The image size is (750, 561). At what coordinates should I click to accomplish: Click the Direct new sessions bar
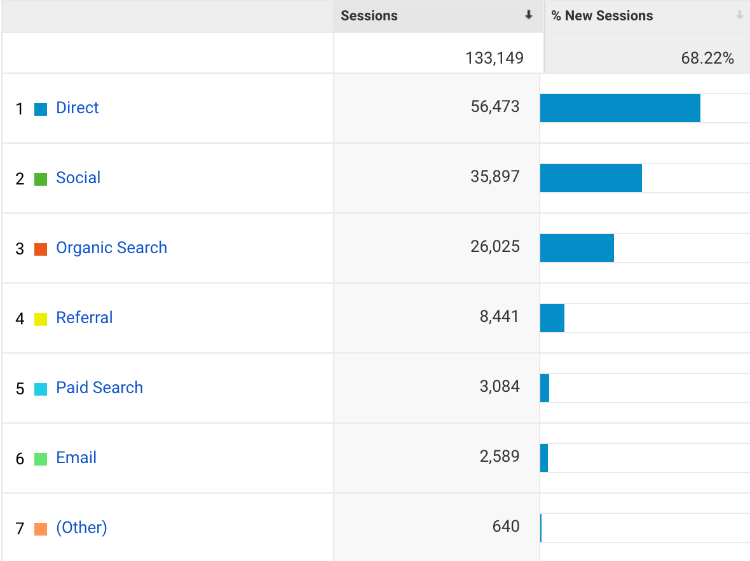point(620,108)
